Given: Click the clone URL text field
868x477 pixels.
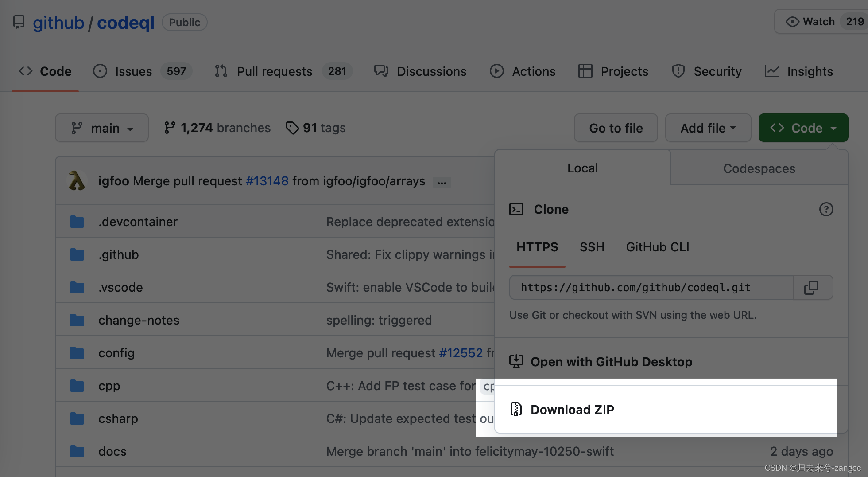Looking at the screenshot, I should tap(651, 287).
